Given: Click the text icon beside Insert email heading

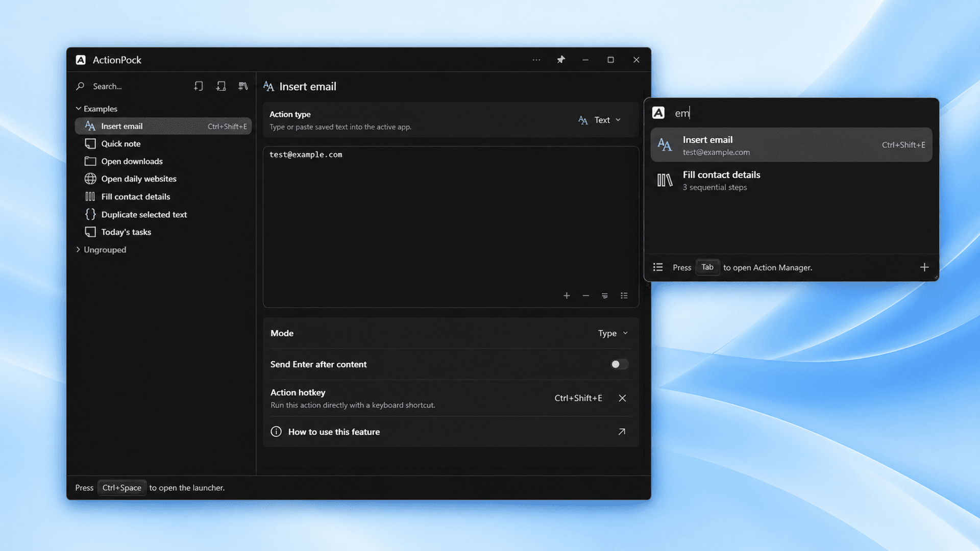Looking at the screenshot, I should pyautogui.click(x=268, y=86).
